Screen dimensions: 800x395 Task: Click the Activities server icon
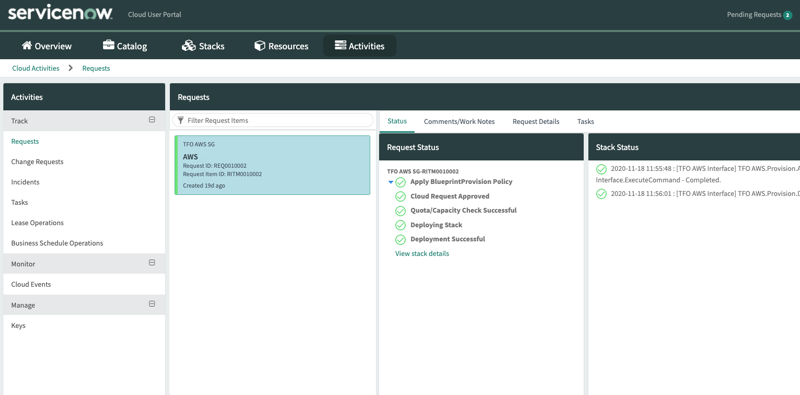click(340, 45)
